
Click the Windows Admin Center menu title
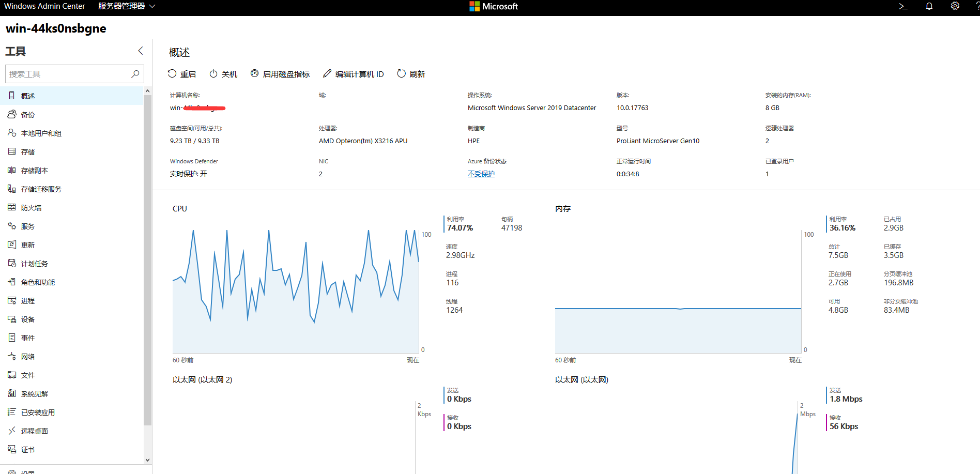point(44,6)
